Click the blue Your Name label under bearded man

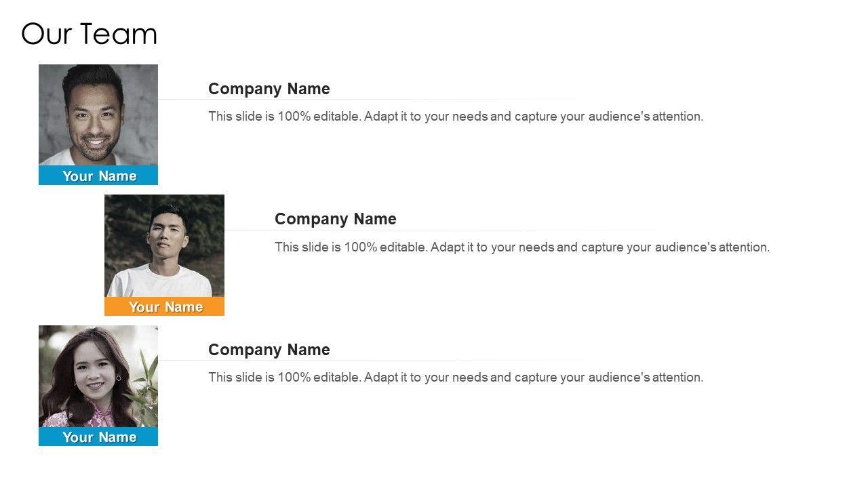click(x=98, y=176)
